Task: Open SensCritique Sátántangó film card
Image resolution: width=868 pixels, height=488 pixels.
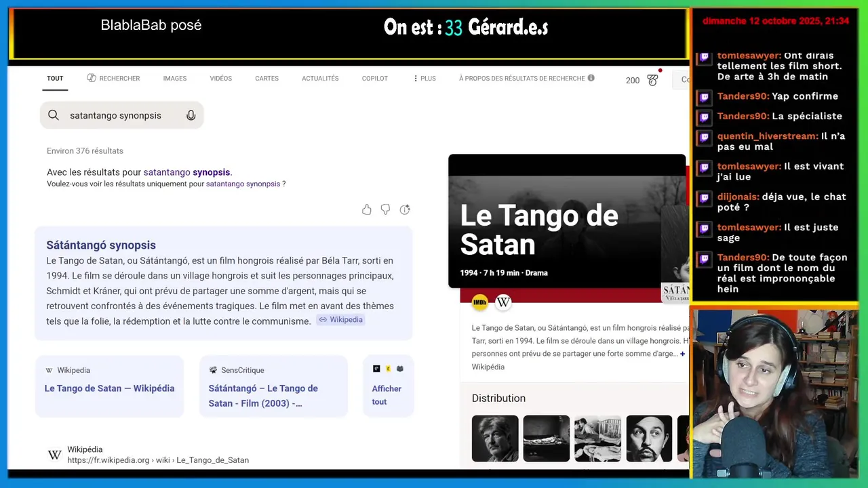Action: [x=273, y=386]
